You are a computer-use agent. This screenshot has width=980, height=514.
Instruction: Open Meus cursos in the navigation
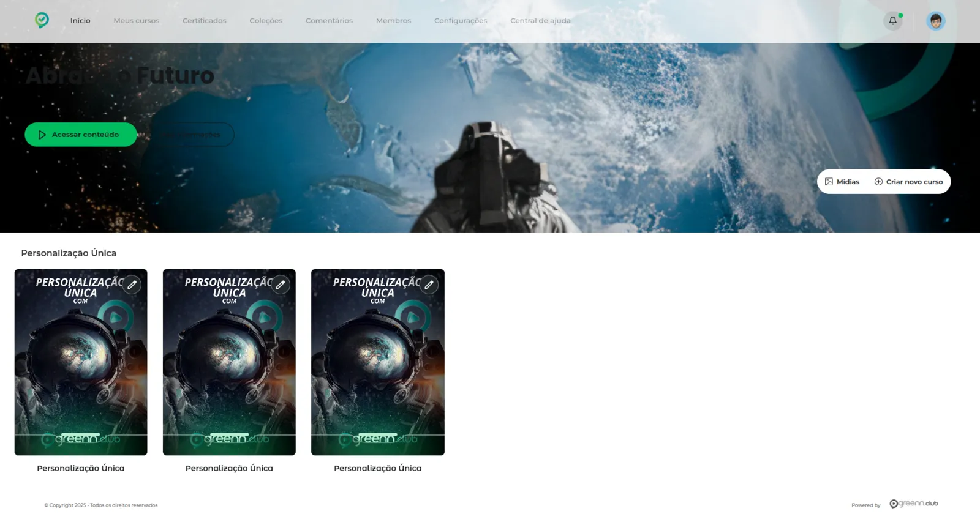pos(137,21)
